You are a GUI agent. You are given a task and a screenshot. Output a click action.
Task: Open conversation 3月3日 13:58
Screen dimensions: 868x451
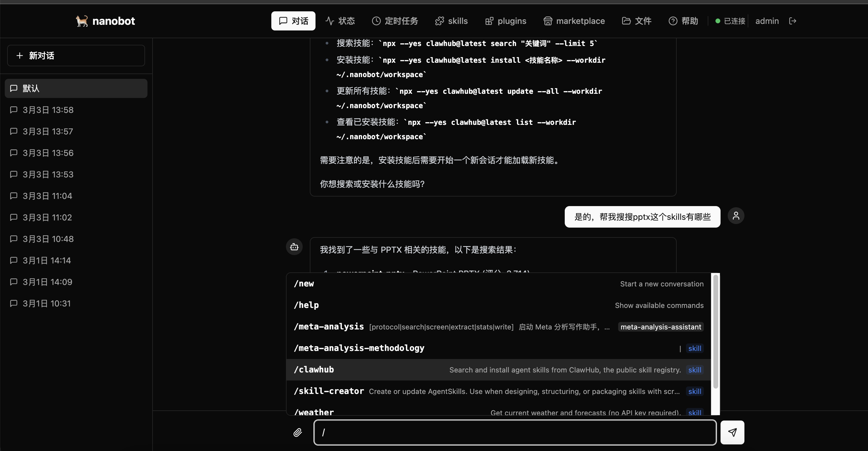[76, 110]
